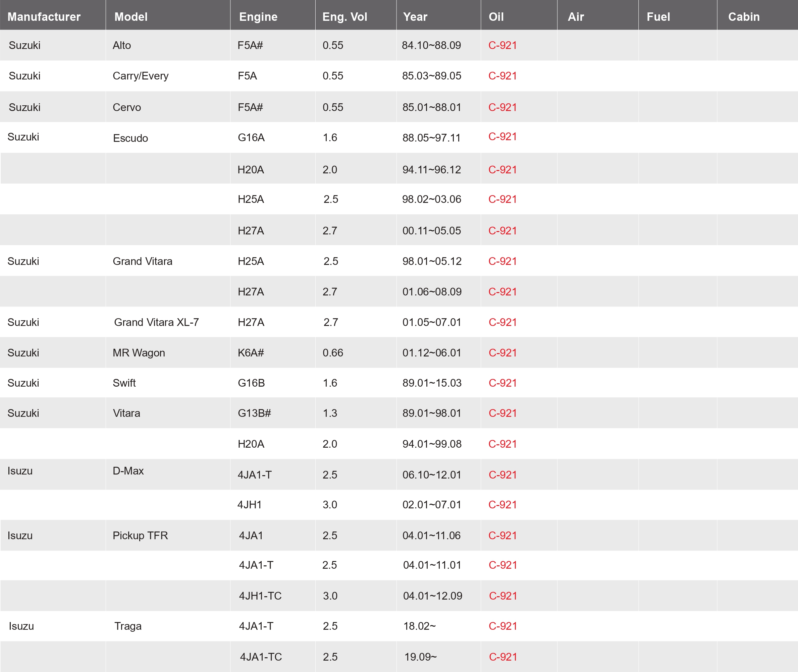The height and width of the screenshot is (672, 798).
Task: Open C-921 oil filter in Grand Vitara XL-7 row
Action: click(x=503, y=322)
